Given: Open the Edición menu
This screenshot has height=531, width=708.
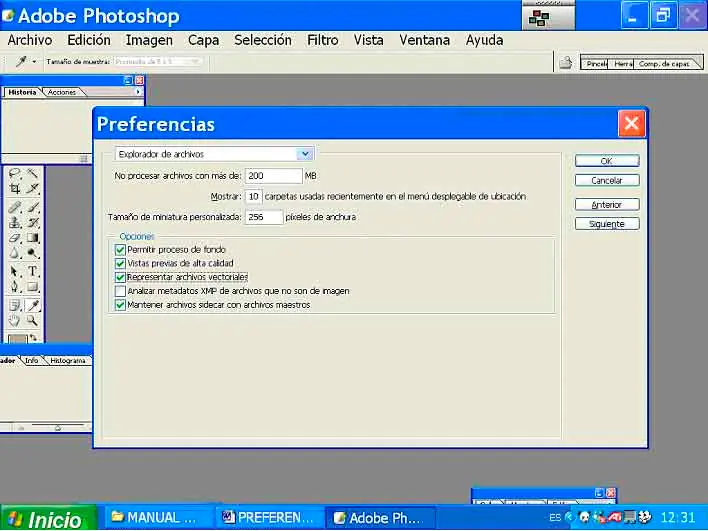Looking at the screenshot, I should (89, 40).
